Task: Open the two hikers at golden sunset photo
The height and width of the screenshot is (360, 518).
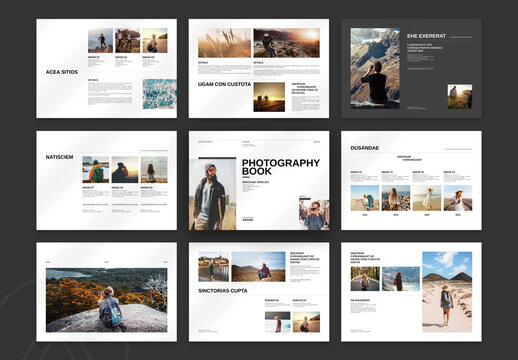Action: click(269, 97)
